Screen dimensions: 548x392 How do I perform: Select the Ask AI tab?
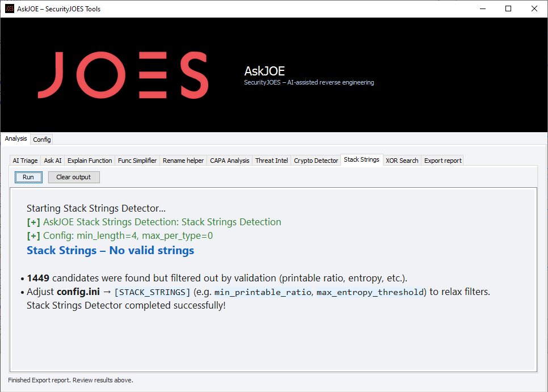tap(53, 161)
